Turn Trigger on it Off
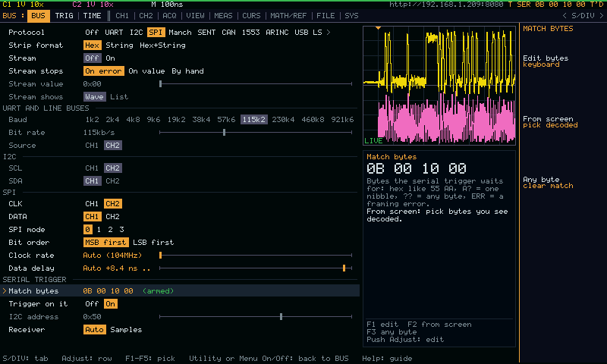 [x=92, y=304]
